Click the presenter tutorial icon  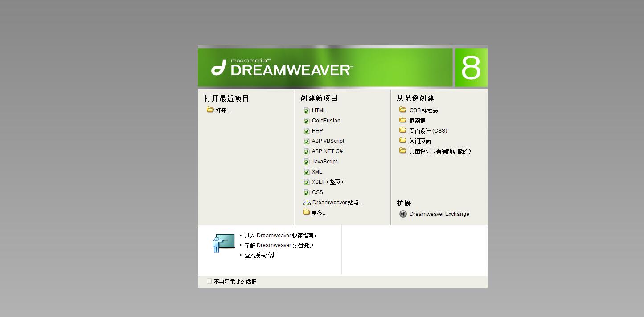[x=223, y=244]
